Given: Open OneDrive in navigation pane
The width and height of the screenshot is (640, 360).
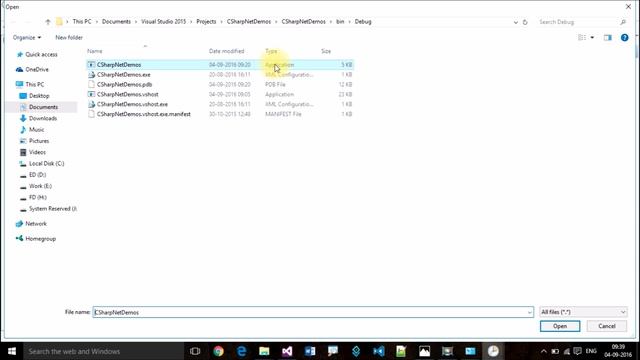Looking at the screenshot, I should pyautogui.click(x=37, y=69).
